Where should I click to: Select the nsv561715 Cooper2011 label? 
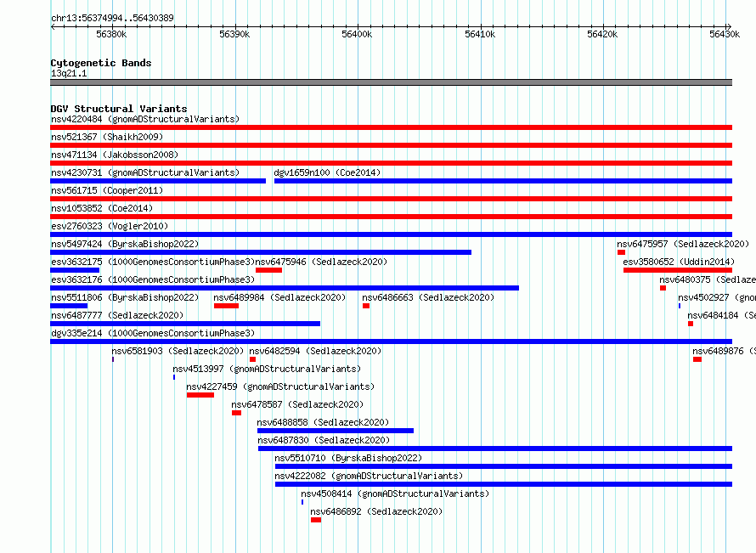107,190
